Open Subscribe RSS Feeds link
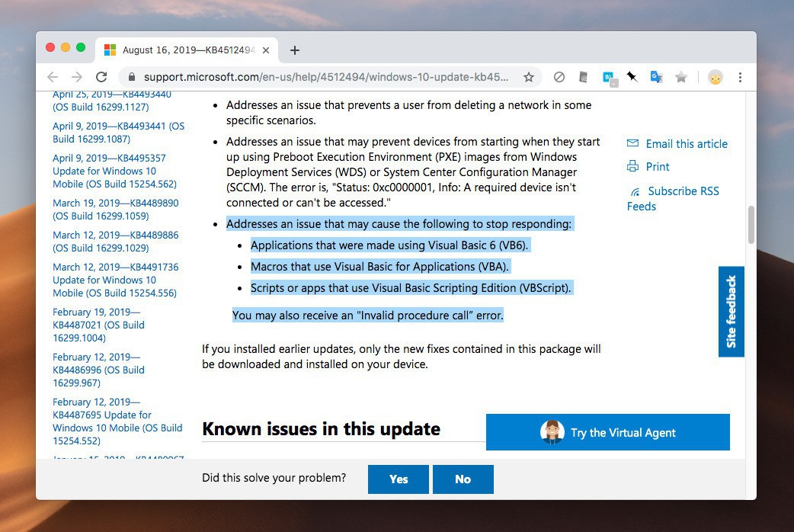 (x=673, y=199)
